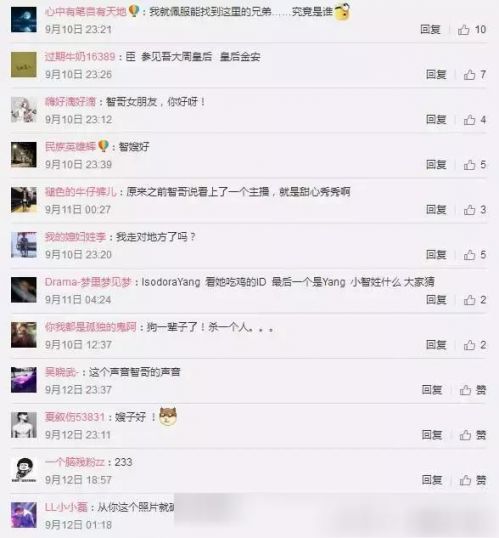Open 一个脑残粉zz profile link

[74, 462]
